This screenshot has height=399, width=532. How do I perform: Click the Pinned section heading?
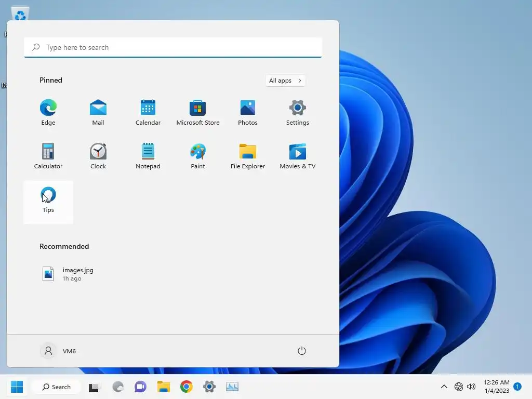point(51,80)
